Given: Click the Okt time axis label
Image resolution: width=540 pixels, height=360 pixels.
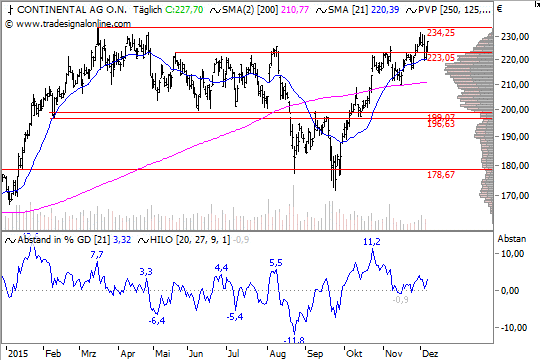Looking at the screenshot, I should click(x=354, y=354).
